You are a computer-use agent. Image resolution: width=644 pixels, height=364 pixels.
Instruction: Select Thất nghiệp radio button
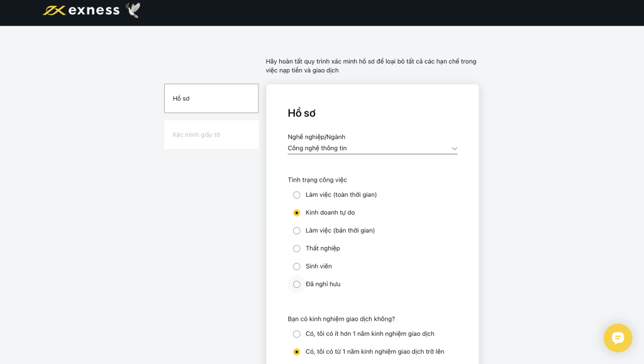click(297, 249)
